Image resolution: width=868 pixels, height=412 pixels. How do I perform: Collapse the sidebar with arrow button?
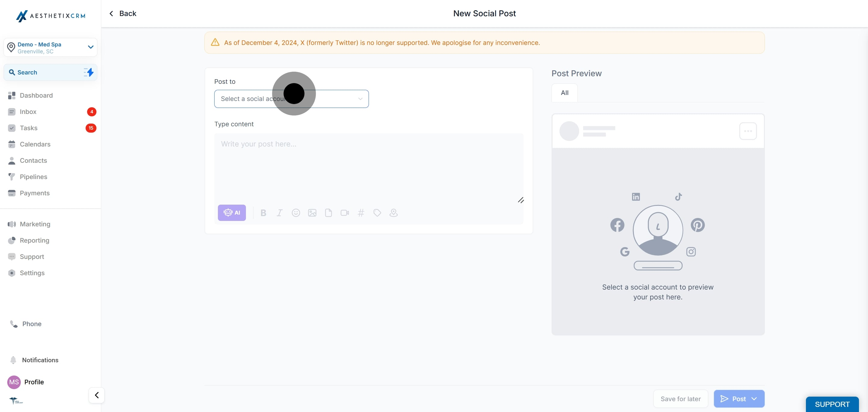click(x=96, y=395)
